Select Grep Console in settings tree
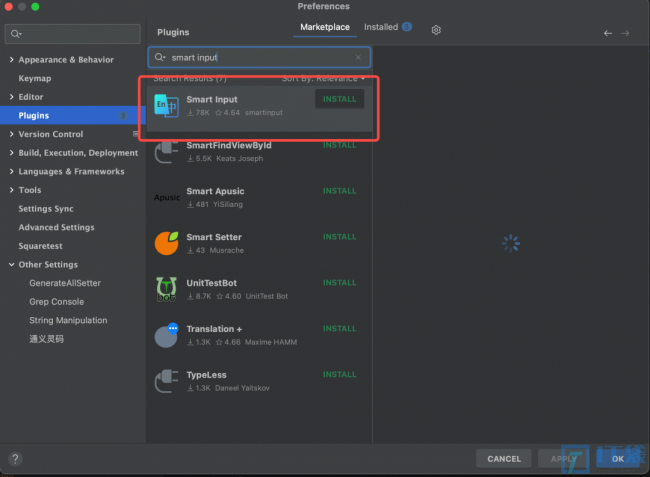This screenshot has width=650, height=477. (57, 302)
